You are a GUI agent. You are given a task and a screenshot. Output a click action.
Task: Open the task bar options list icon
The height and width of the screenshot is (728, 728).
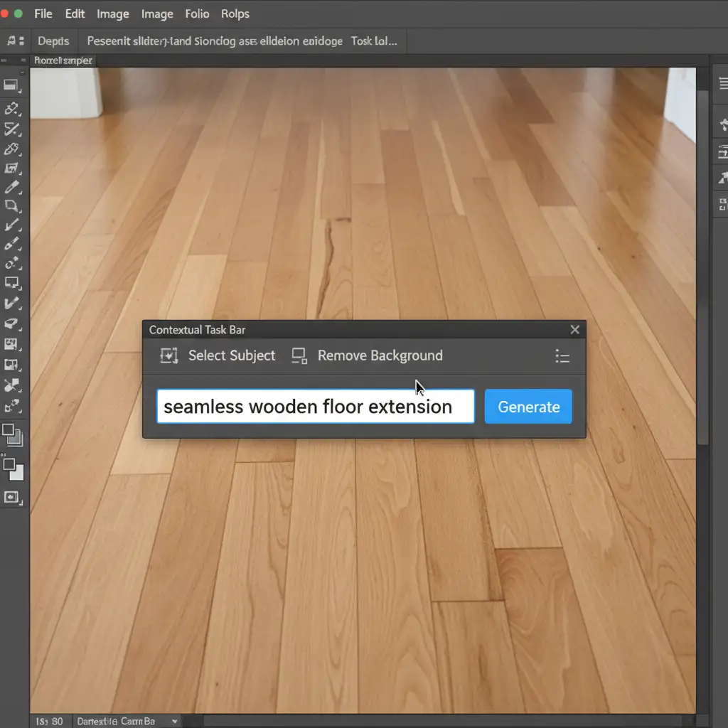point(562,357)
